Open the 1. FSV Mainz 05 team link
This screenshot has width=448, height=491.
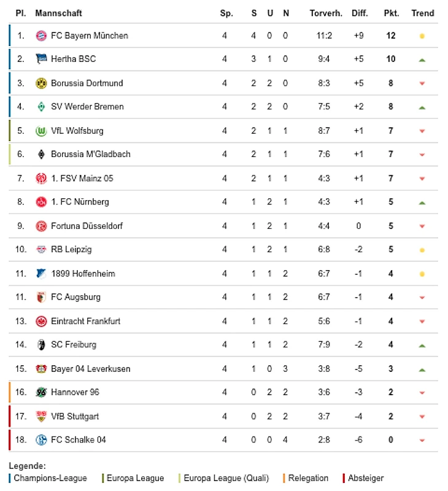click(82, 178)
